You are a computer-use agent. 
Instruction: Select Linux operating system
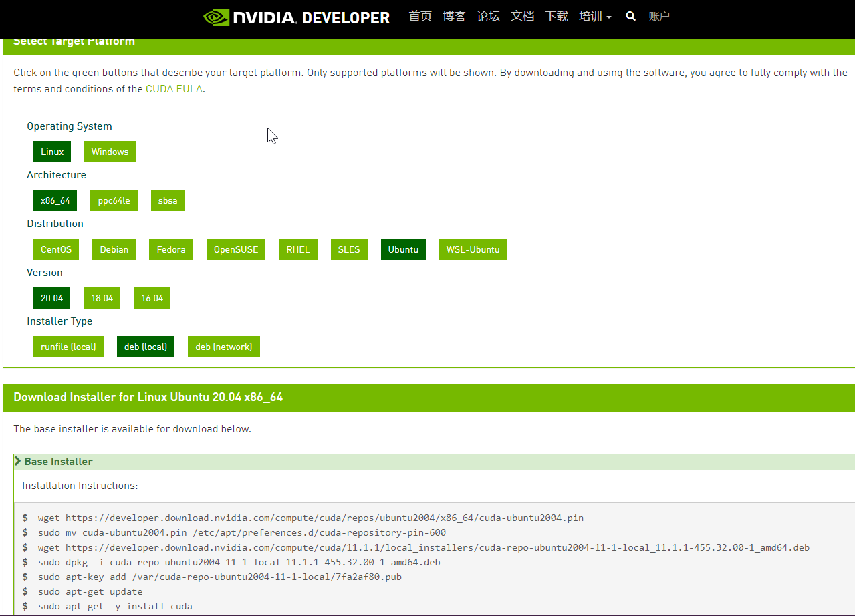tap(52, 152)
